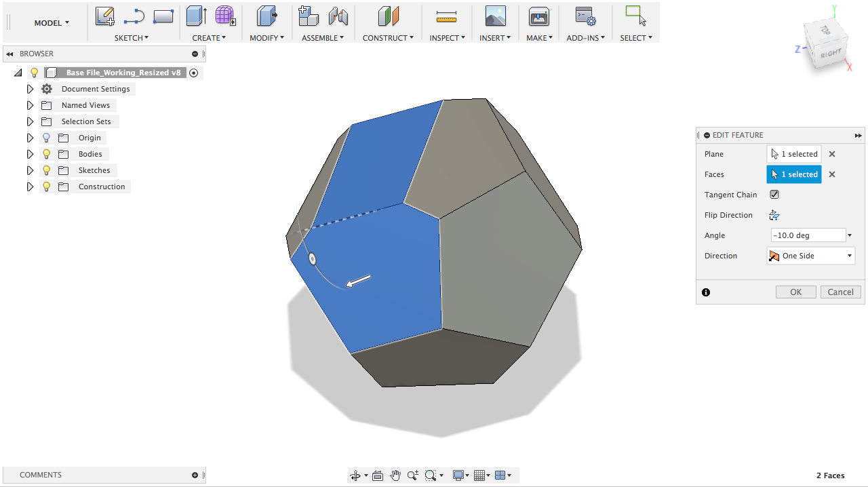Open the MODEL workspace dropdown
The width and height of the screenshot is (868, 487).
(x=52, y=23)
